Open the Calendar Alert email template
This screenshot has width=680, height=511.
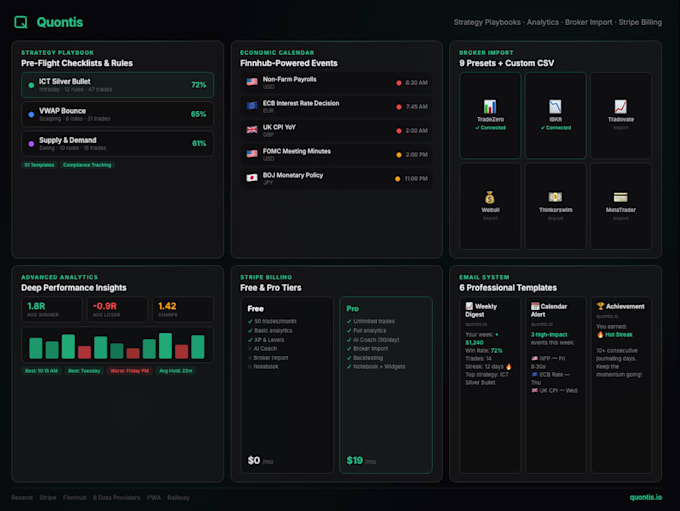pyautogui.click(x=555, y=385)
